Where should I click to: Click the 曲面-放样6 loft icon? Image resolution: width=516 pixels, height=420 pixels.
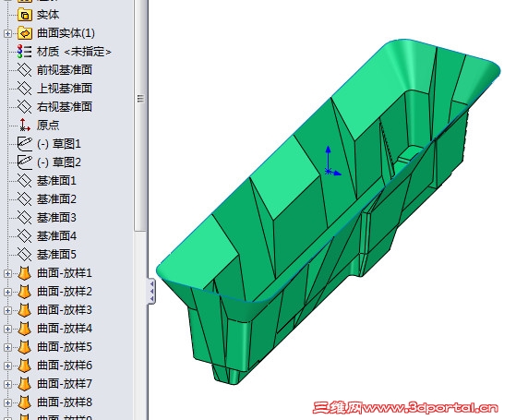pyautogui.click(x=25, y=366)
